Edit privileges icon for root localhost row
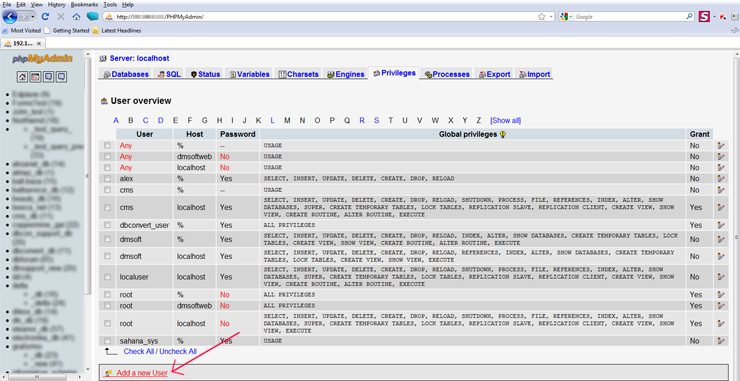This screenshot has width=740, height=381. point(720,323)
